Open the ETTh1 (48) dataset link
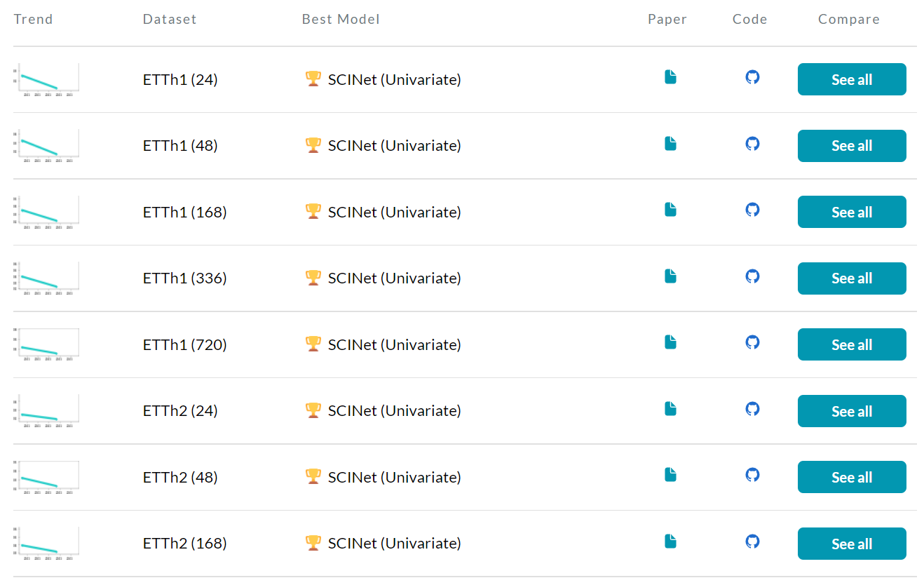The height and width of the screenshot is (585, 924). tap(180, 146)
